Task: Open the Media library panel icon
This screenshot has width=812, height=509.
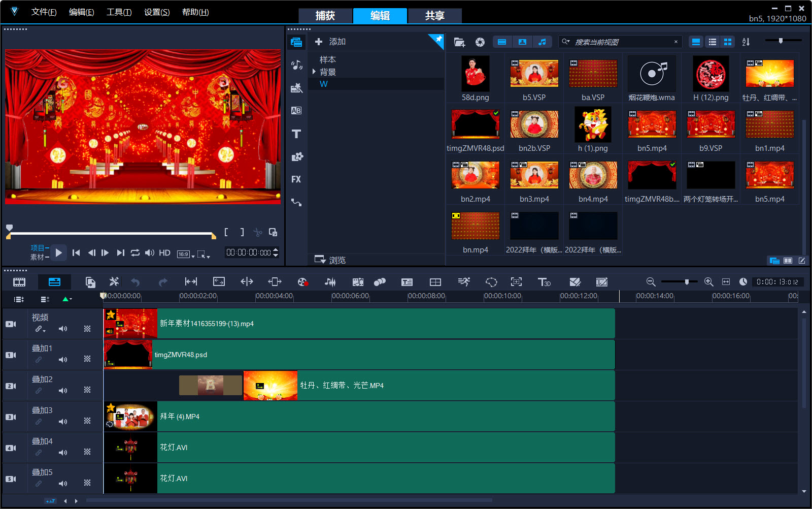Action: [x=296, y=42]
